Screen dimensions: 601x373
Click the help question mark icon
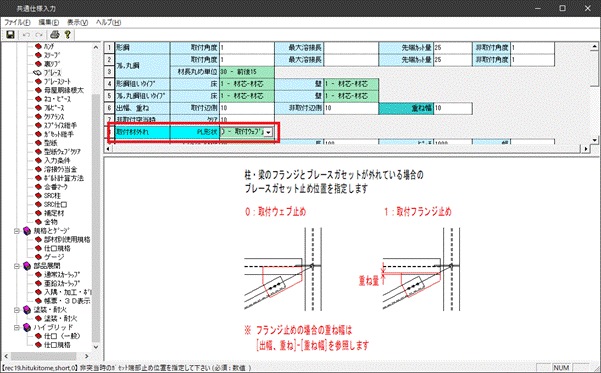pyautogui.click(x=68, y=35)
